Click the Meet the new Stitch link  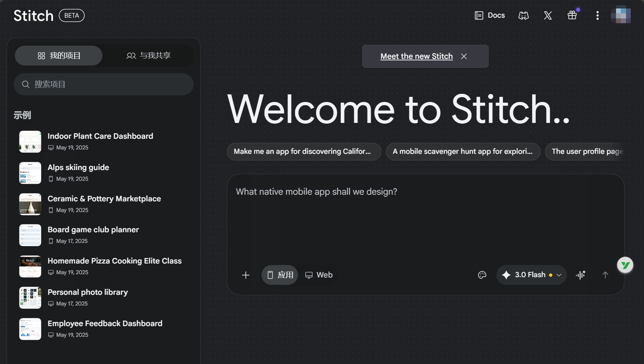[416, 56]
